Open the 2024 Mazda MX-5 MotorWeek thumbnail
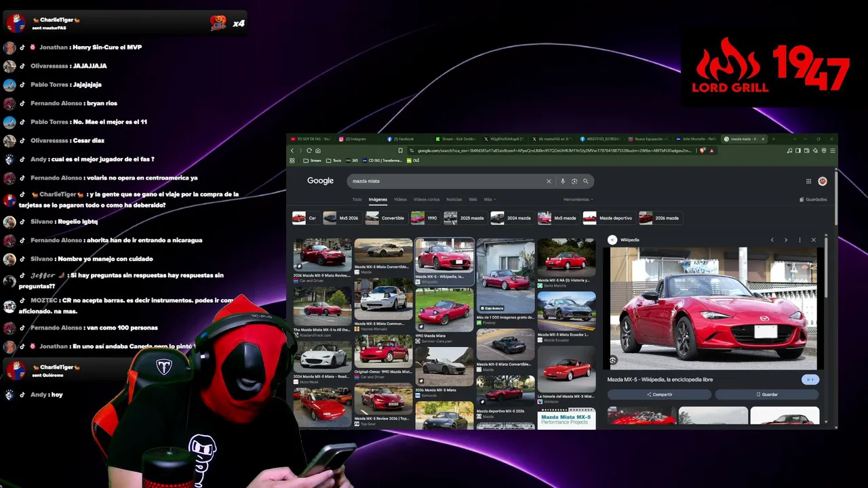The height and width of the screenshot is (488, 868). click(x=322, y=357)
